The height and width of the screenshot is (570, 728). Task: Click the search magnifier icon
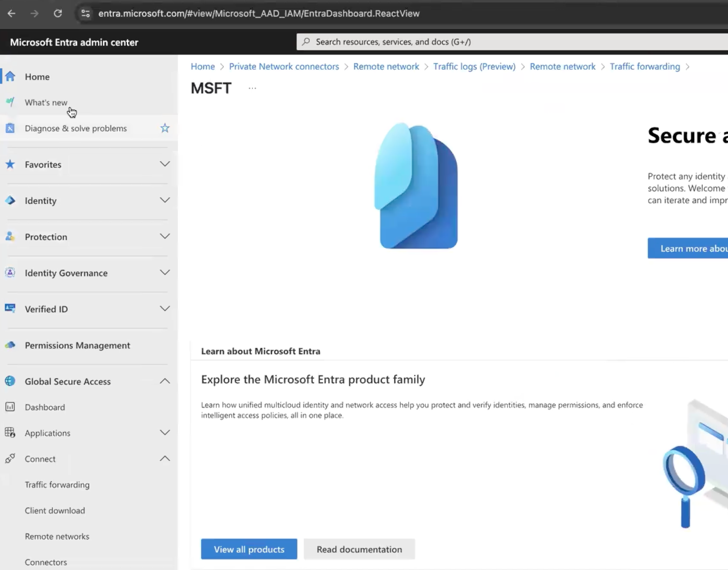tap(306, 42)
